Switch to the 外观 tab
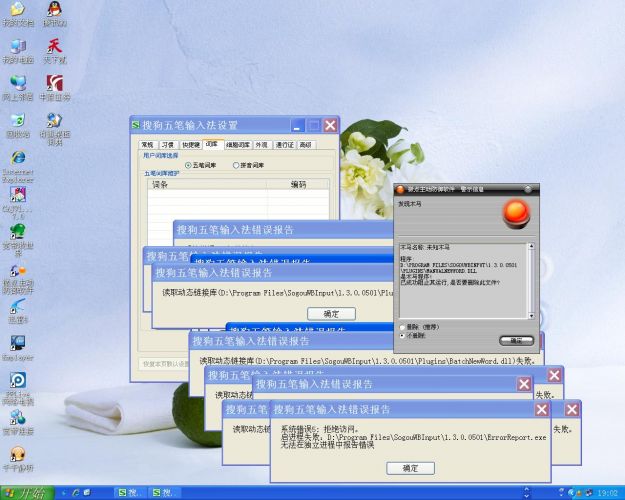 (261, 145)
